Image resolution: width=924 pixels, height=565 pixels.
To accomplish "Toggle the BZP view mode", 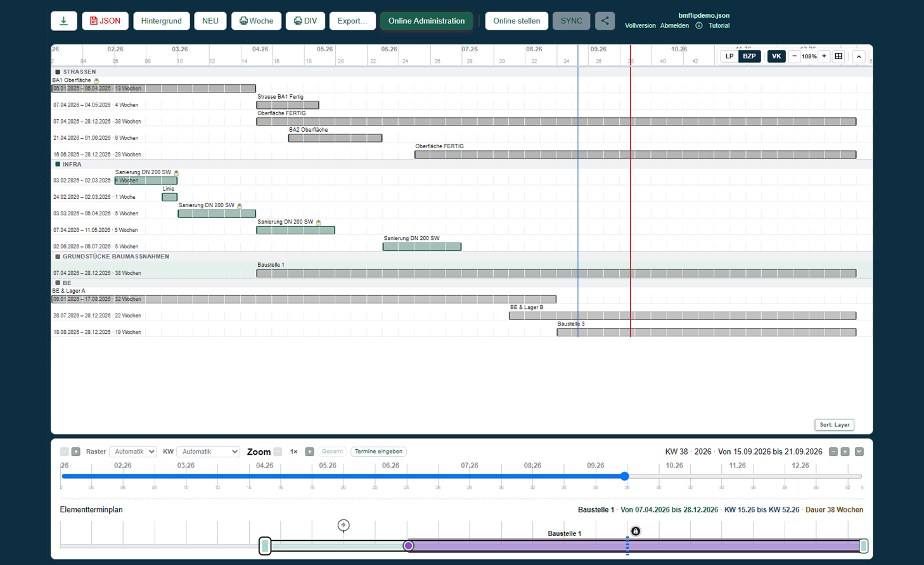I will click(750, 56).
